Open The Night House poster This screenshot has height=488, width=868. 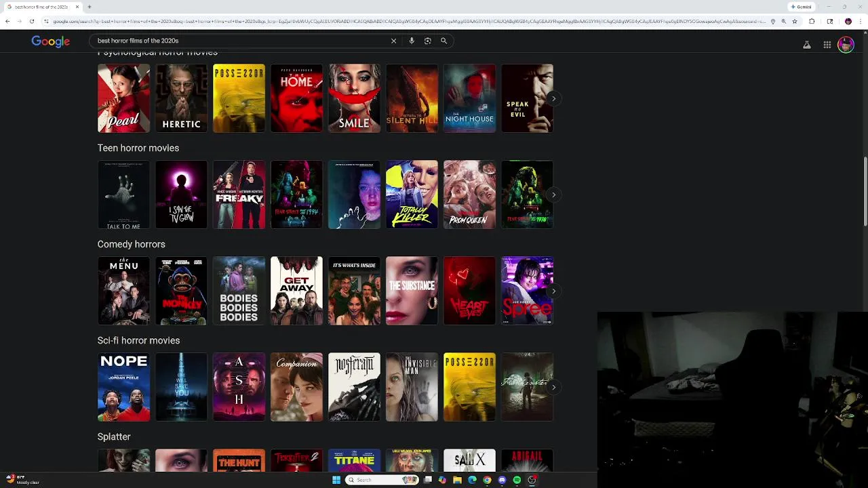coord(469,98)
